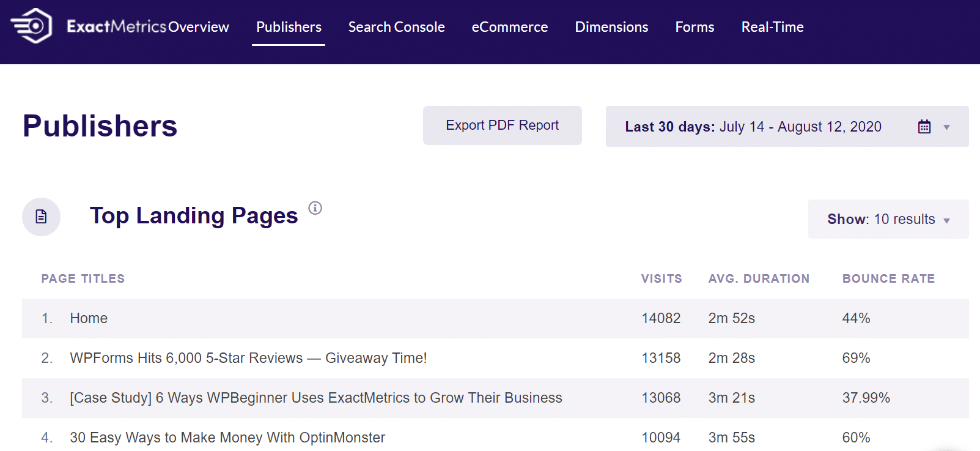Click the AVG. DURATION column header

click(759, 278)
